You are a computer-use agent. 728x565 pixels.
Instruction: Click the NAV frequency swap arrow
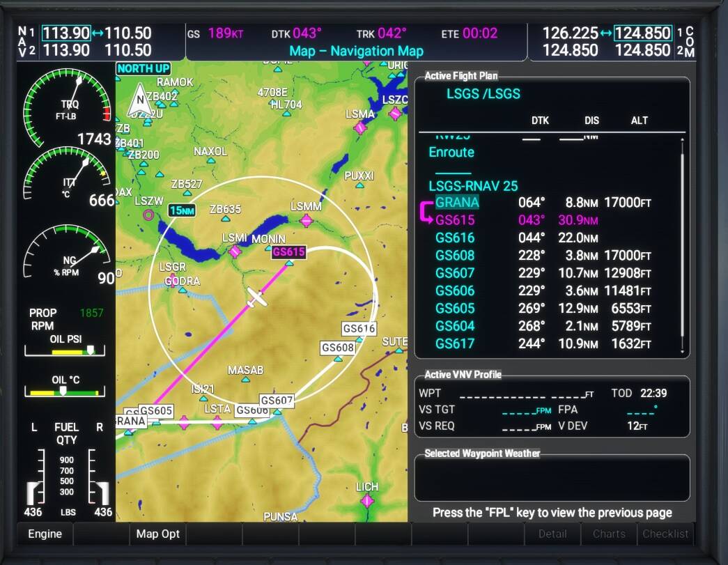point(98,33)
